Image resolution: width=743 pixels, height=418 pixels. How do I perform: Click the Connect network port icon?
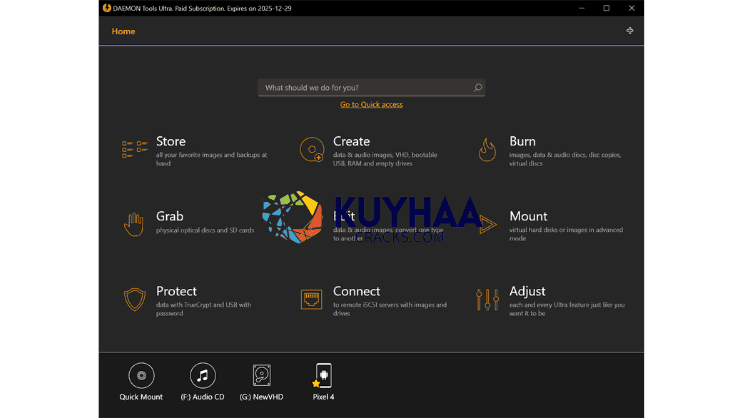tap(311, 300)
